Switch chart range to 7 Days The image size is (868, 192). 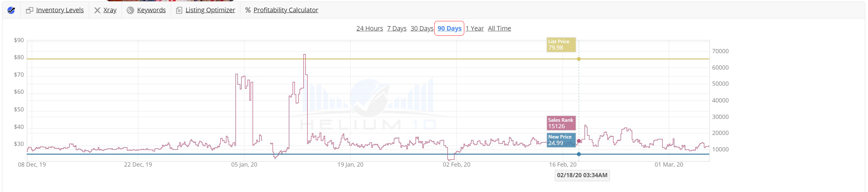tap(397, 28)
